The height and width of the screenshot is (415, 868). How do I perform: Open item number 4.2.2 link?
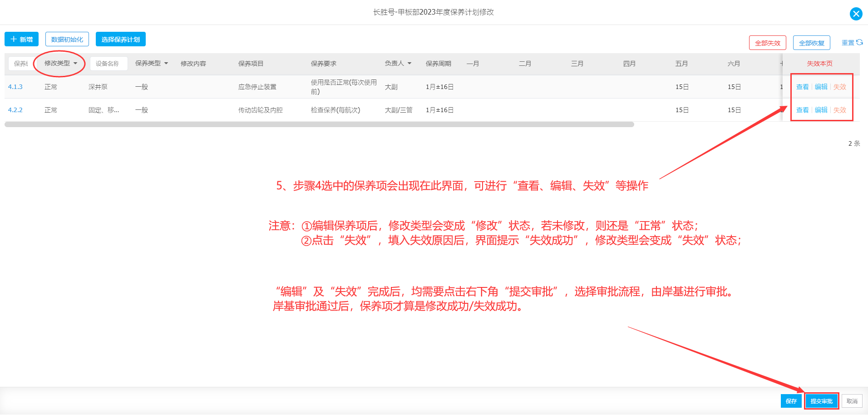[15, 110]
